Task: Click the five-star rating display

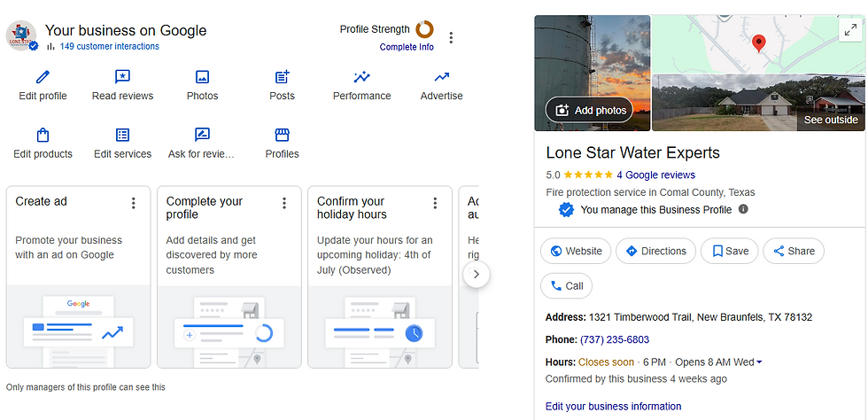Action: pos(588,175)
